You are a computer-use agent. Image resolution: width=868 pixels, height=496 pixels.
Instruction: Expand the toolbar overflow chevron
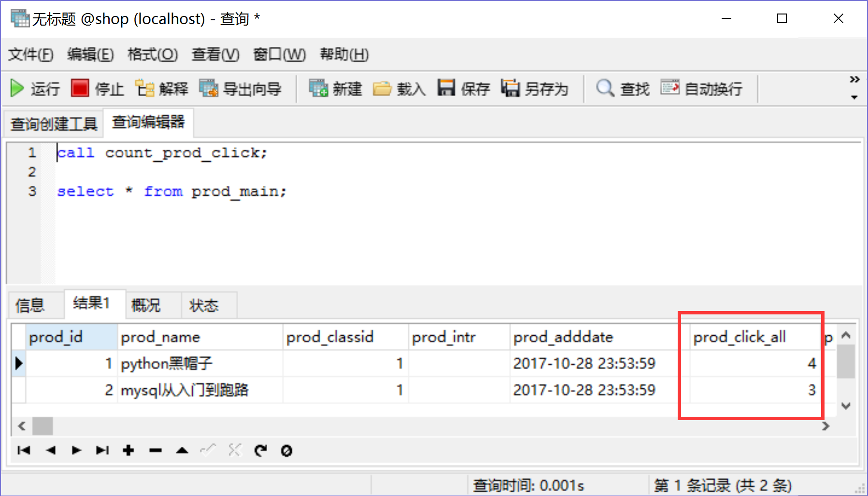click(x=854, y=80)
